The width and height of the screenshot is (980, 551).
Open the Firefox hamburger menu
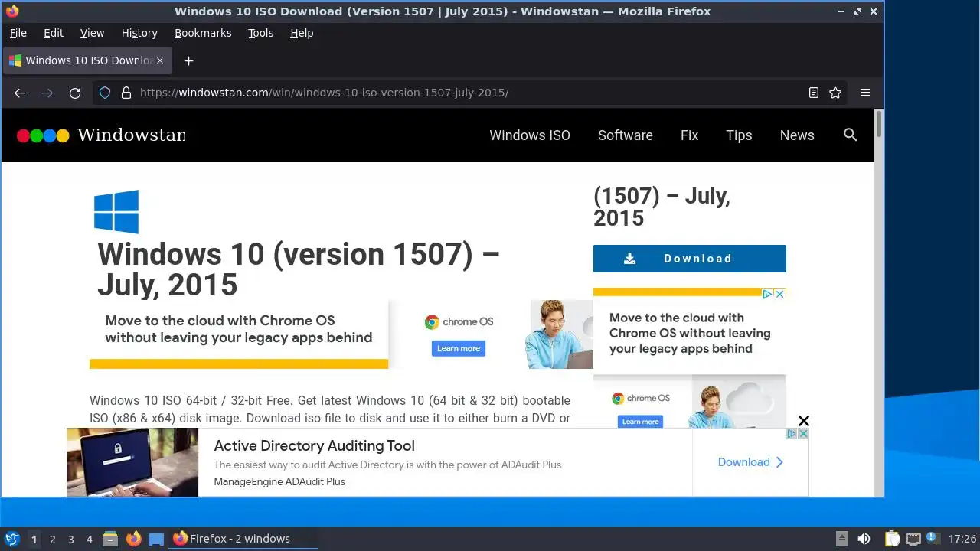point(865,93)
